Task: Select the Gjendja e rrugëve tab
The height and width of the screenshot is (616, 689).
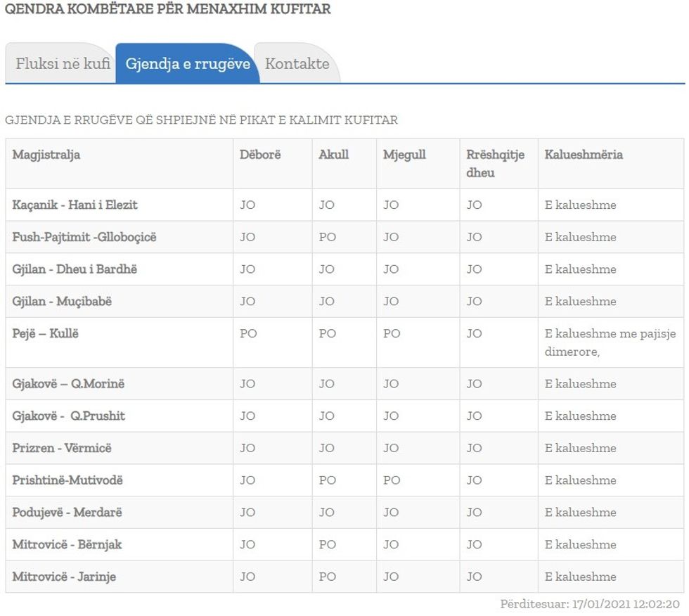Action: pyautogui.click(x=188, y=63)
